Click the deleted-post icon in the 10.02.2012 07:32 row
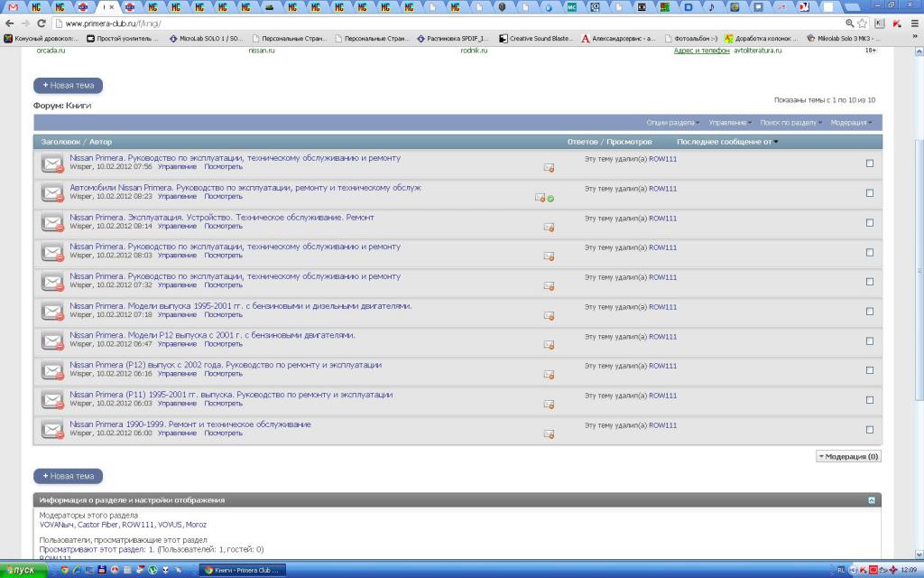 pyautogui.click(x=549, y=286)
